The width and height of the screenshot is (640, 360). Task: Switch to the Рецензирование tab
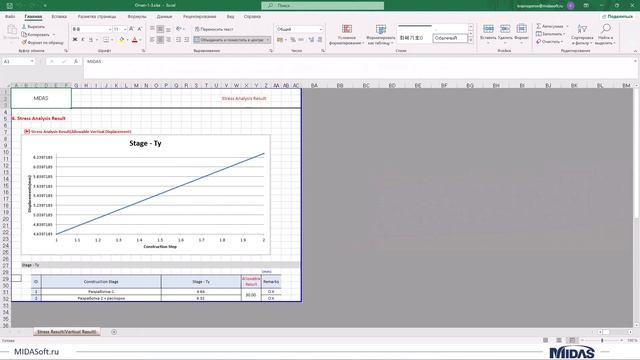point(200,17)
